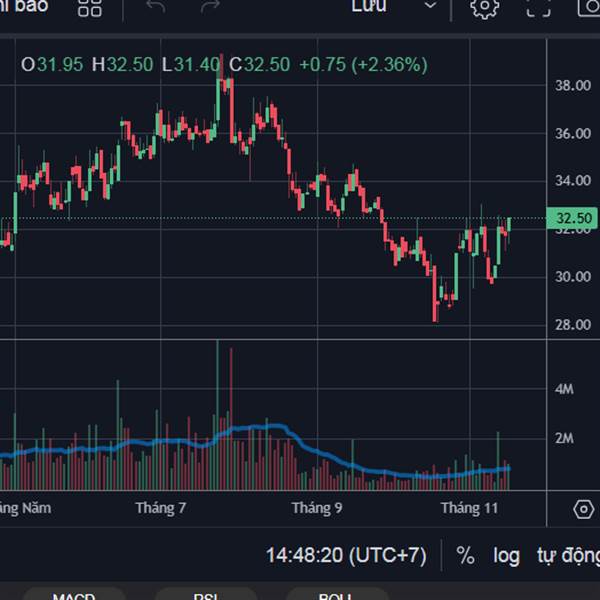The width and height of the screenshot is (600, 600).
Task: Enter fullscreen mode with corner-brackets icon
Action: coord(538,7)
